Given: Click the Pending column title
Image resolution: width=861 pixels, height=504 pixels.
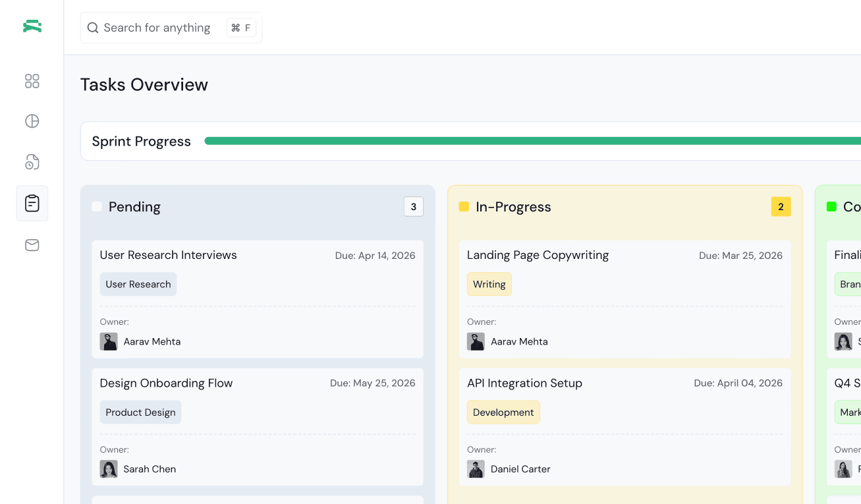Looking at the screenshot, I should 134,207.
